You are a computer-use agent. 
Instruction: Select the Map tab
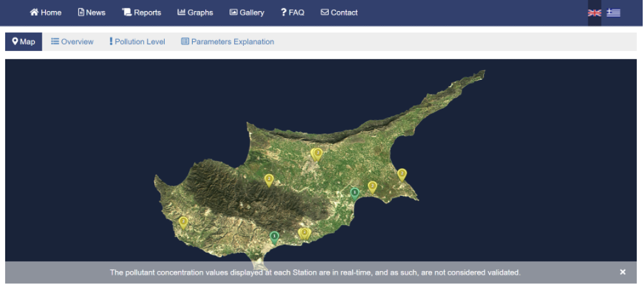[x=24, y=42]
